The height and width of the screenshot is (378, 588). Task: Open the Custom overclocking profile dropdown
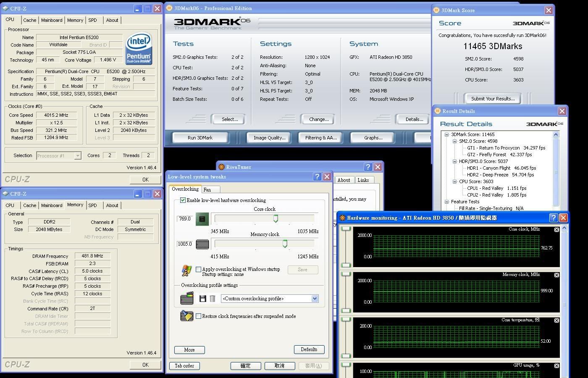click(315, 299)
